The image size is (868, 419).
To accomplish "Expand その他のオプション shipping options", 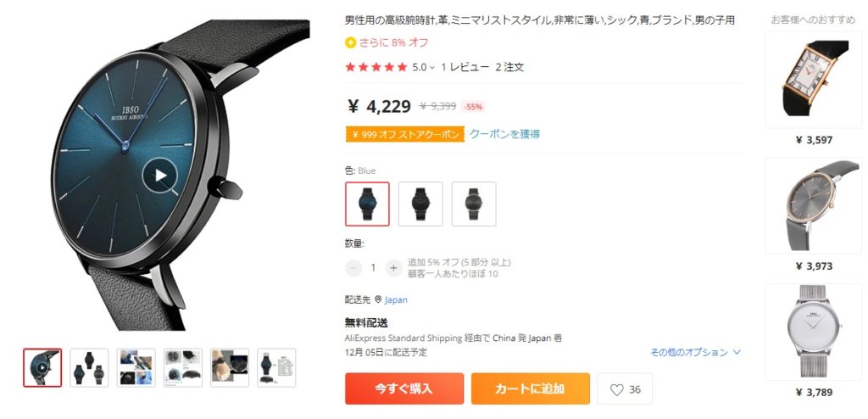I will (695, 352).
